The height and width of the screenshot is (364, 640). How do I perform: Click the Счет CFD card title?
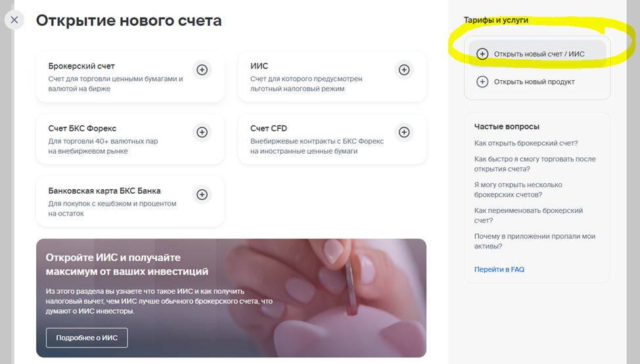click(x=269, y=129)
